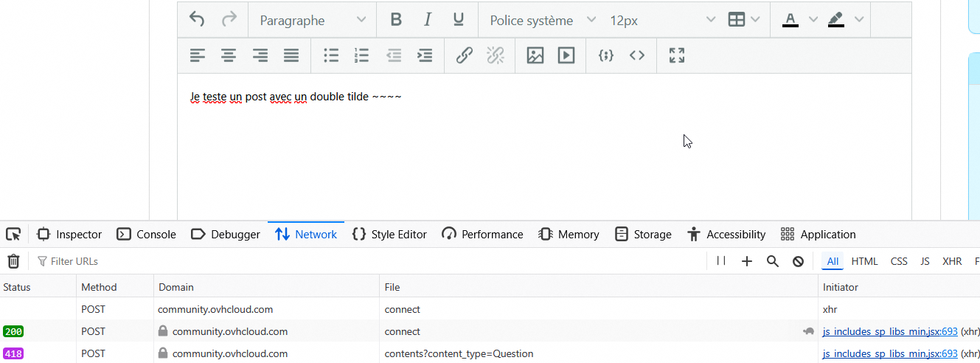Open the Paragraphe format dropdown

click(313, 21)
